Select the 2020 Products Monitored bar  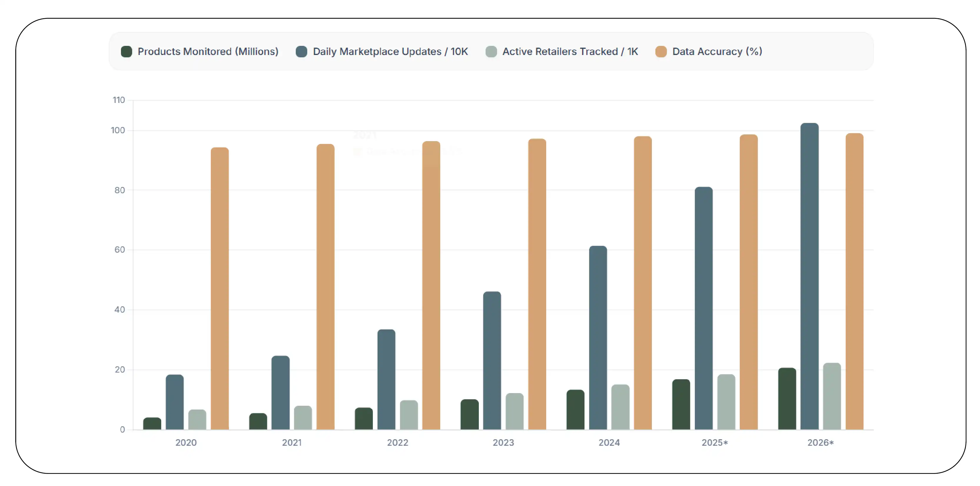(152, 424)
